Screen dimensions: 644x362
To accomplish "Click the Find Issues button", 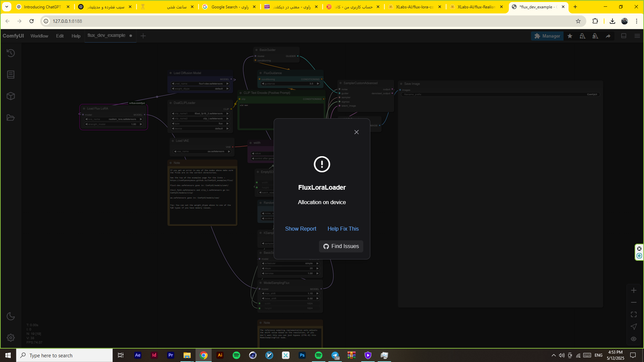I will [341, 246].
